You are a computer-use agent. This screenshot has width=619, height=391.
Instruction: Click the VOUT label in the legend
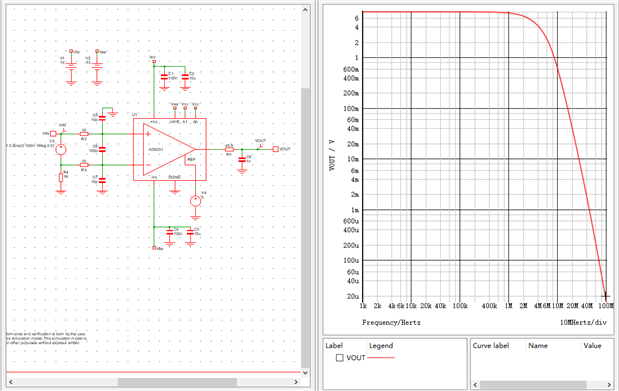click(356, 358)
